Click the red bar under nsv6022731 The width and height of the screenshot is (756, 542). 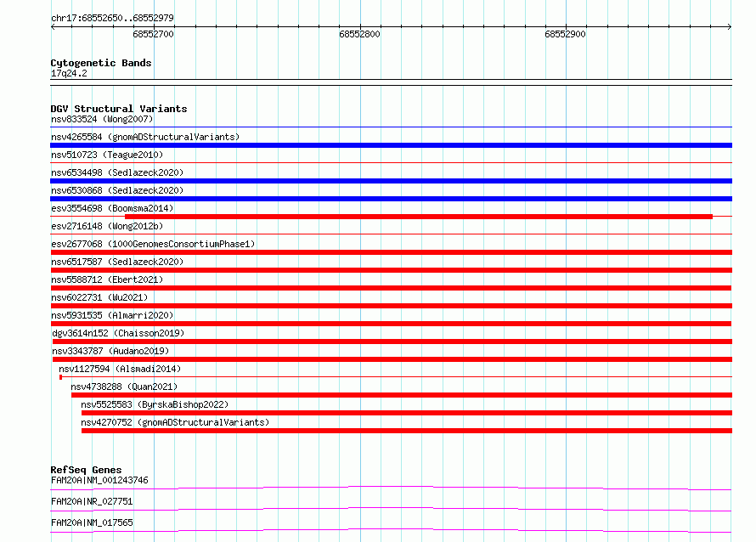click(391, 306)
